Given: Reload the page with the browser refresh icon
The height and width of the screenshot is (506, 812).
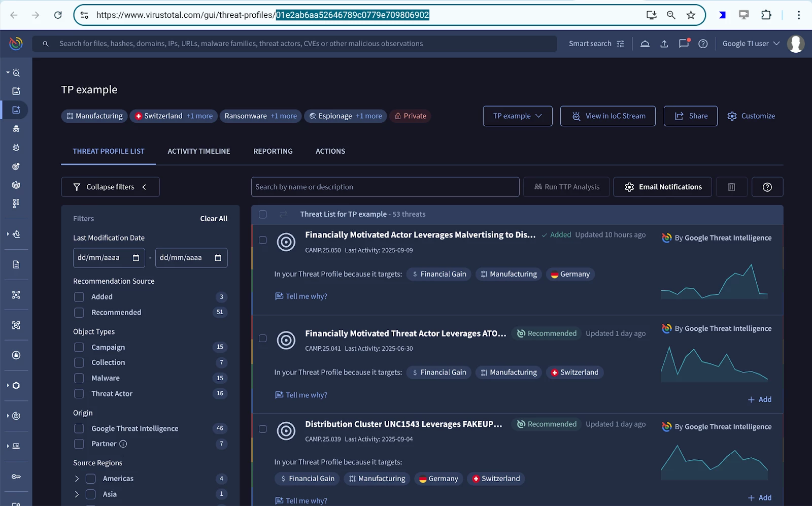Looking at the screenshot, I should (x=58, y=15).
